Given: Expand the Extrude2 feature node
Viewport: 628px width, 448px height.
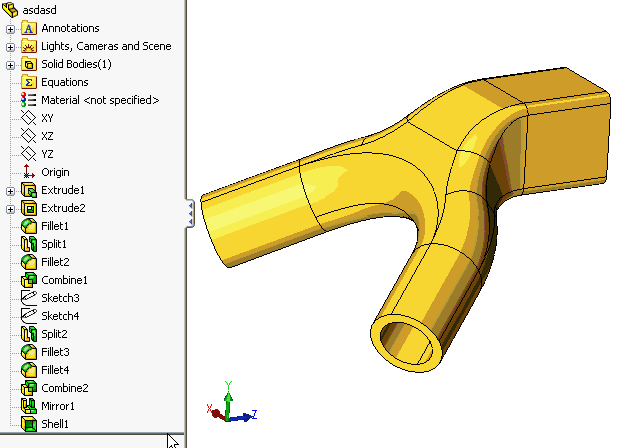Looking at the screenshot, I should tap(10, 209).
